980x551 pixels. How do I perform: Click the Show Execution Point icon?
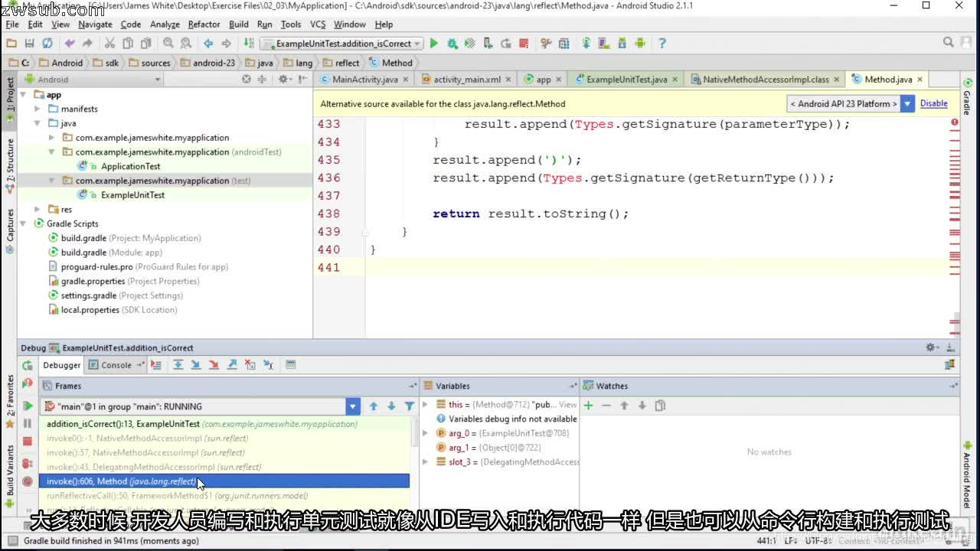pyautogui.click(x=156, y=365)
